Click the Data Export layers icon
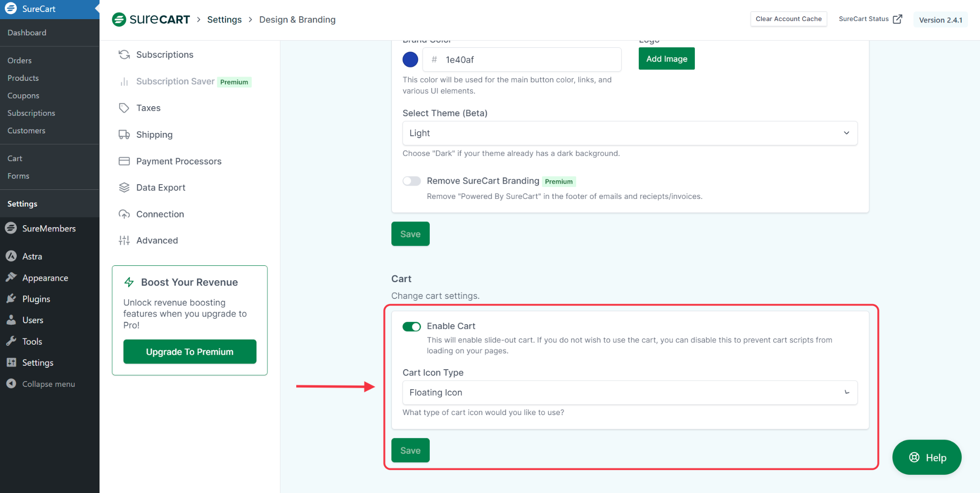Image resolution: width=980 pixels, height=493 pixels. click(124, 187)
